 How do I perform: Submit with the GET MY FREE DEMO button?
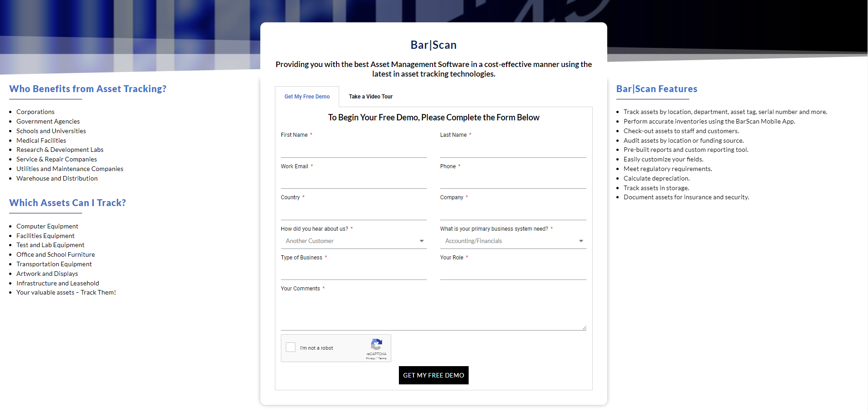tap(434, 375)
